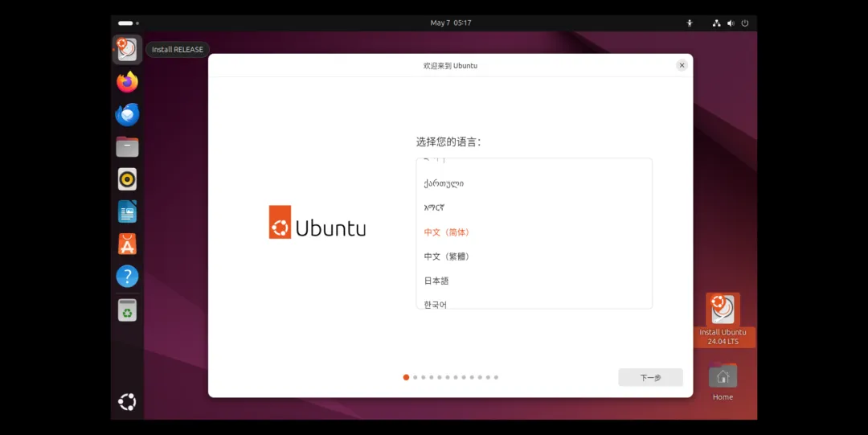Launch Rhythmbox music player from dock
The height and width of the screenshot is (435, 868).
coord(127,179)
